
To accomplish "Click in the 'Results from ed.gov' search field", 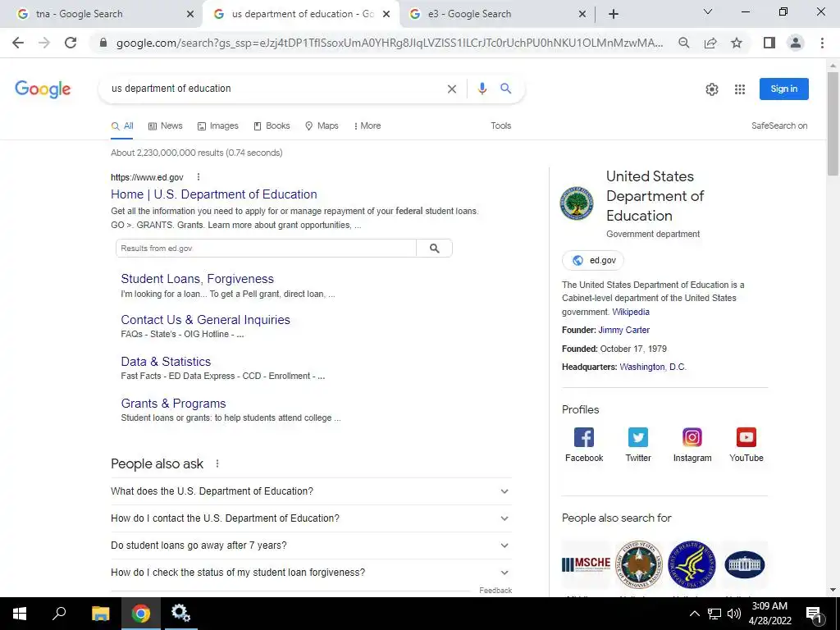I will coord(266,248).
